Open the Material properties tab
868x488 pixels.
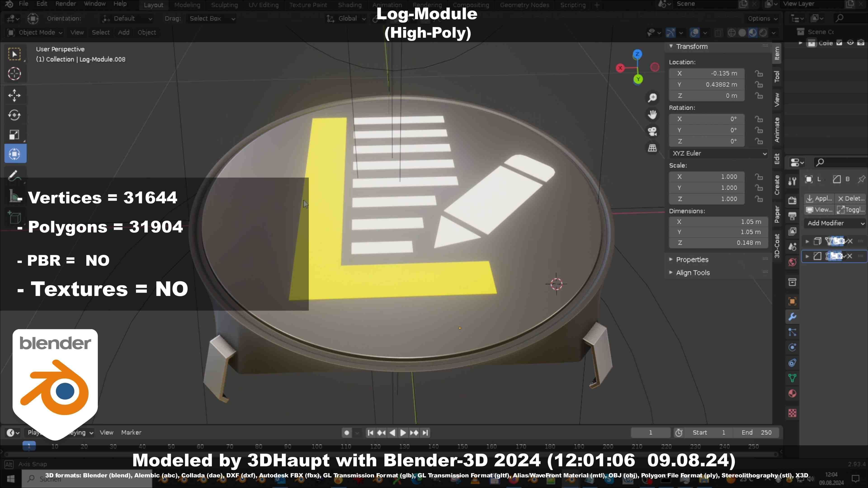point(792,394)
